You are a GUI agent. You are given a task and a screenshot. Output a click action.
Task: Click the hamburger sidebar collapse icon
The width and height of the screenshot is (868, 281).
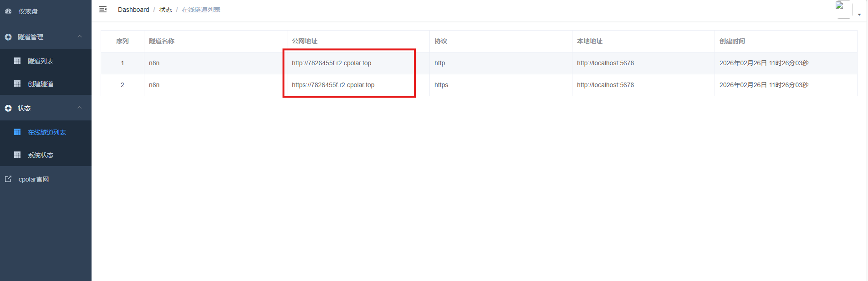[103, 9]
